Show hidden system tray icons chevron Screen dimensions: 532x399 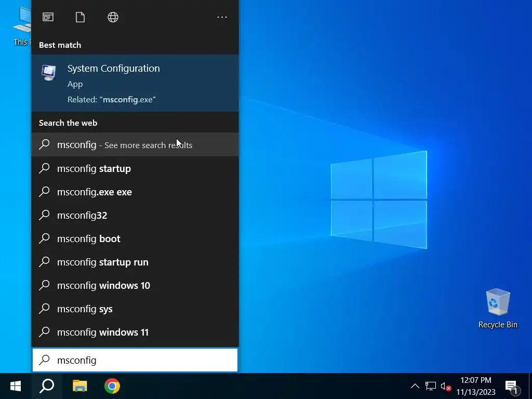point(415,386)
